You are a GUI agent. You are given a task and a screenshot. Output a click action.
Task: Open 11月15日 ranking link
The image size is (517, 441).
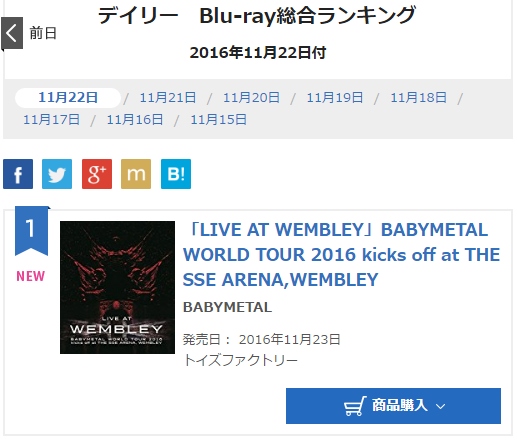(218, 120)
